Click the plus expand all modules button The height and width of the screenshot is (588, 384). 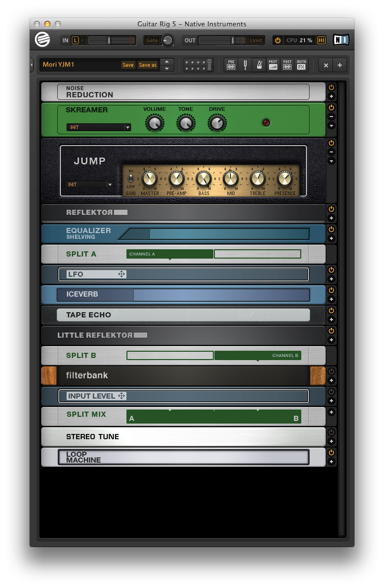point(340,65)
